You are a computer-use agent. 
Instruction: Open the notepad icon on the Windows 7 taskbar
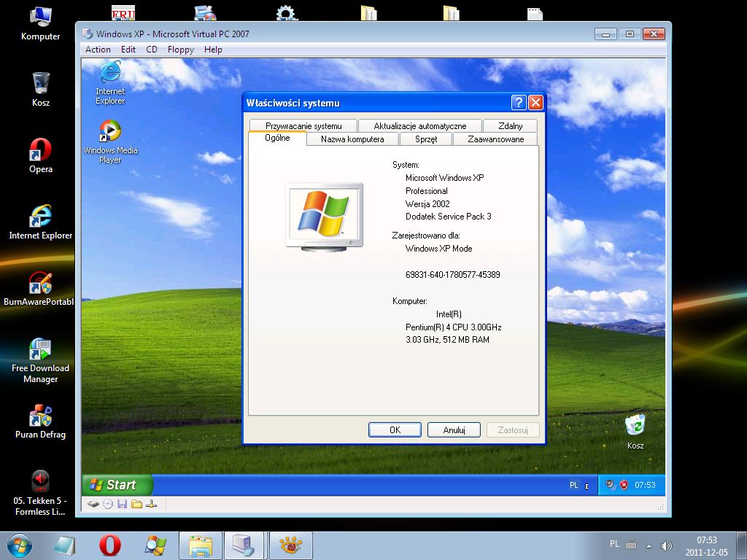(x=65, y=545)
